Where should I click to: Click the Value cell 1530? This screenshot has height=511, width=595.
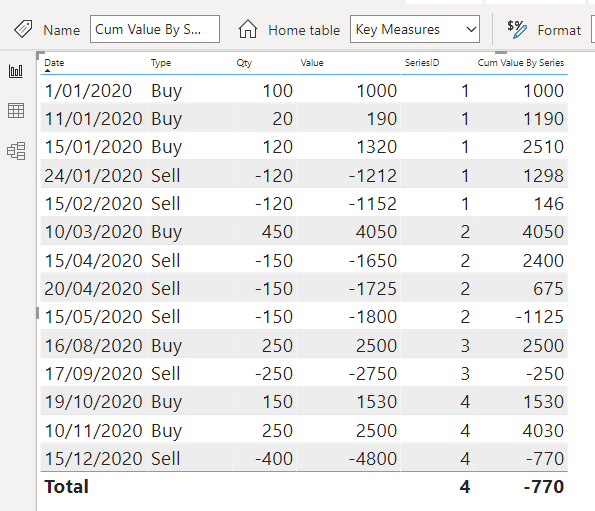[377, 402]
